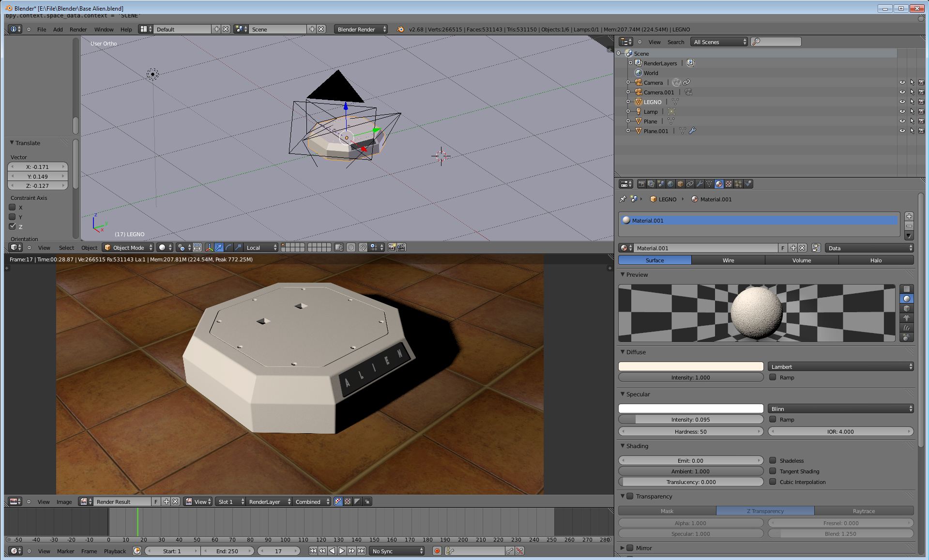Switch material type to Halo tab
Image resolution: width=929 pixels, height=560 pixels.
pyautogui.click(x=876, y=260)
